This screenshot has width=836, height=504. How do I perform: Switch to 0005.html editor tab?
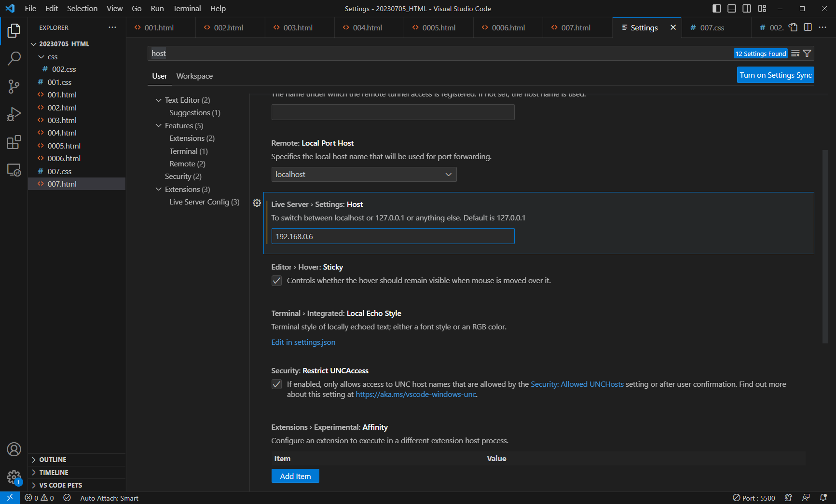click(x=439, y=27)
